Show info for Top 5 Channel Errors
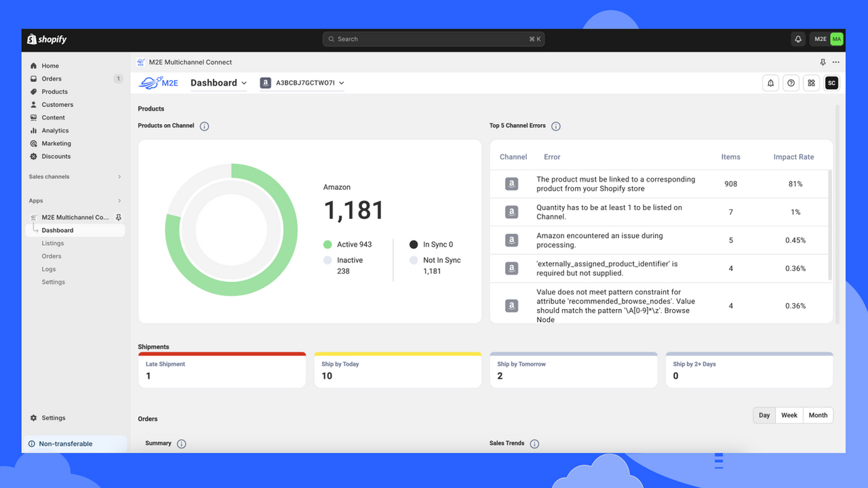This screenshot has height=488, width=868. pyautogui.click(x=556, y=126)
